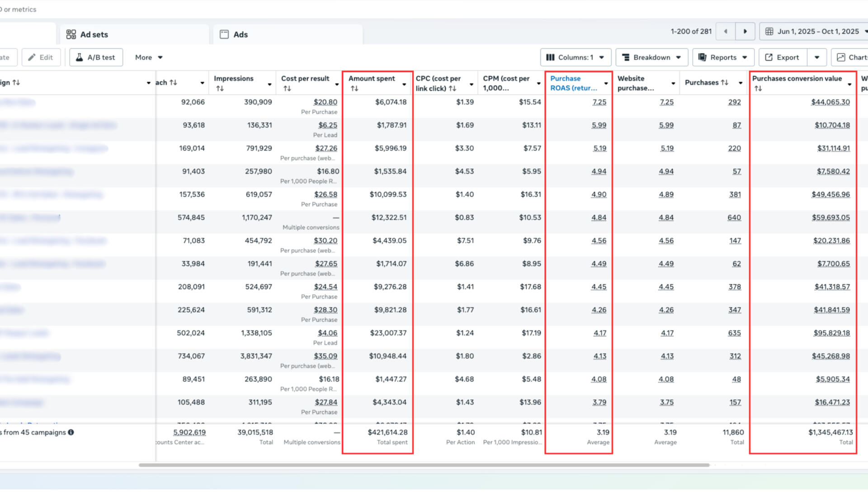
Task: Open Amount spent column options arrow
Action: click(x=404, y=84)
